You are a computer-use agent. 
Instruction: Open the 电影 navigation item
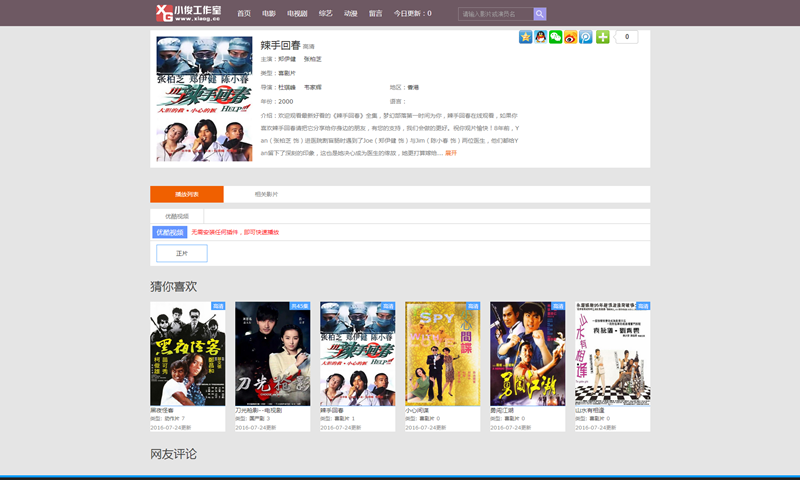(x=269, y=14)
